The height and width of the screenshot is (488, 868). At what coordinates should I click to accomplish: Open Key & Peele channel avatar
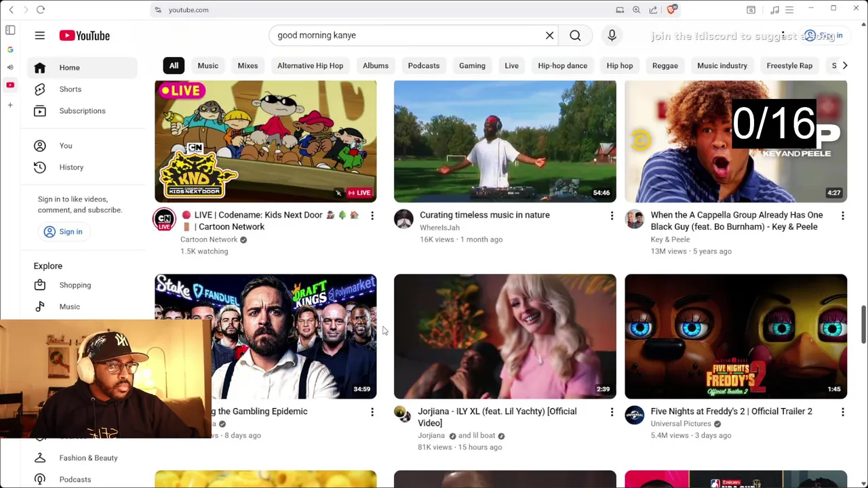pyautogui.click(x=635, y=220)
